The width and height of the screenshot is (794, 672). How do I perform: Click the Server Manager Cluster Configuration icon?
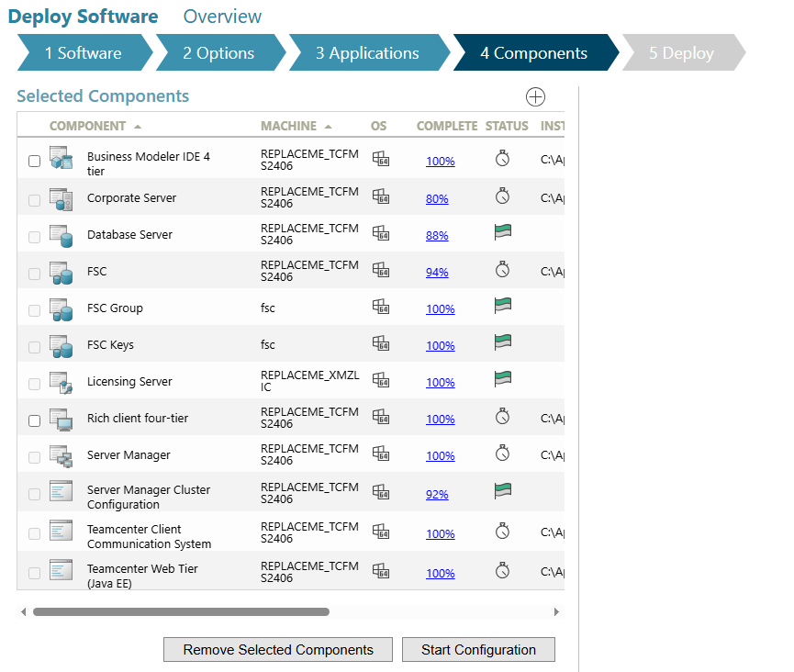point(62,491)
